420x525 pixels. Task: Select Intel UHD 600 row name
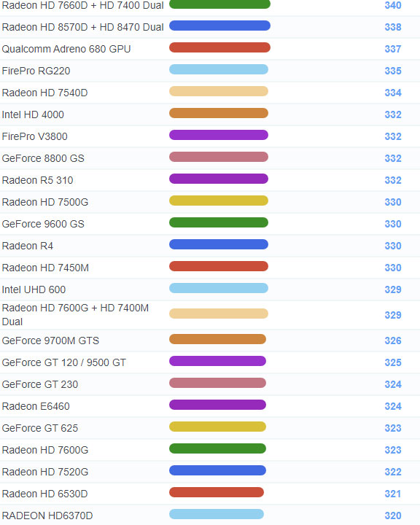(34, 289)
